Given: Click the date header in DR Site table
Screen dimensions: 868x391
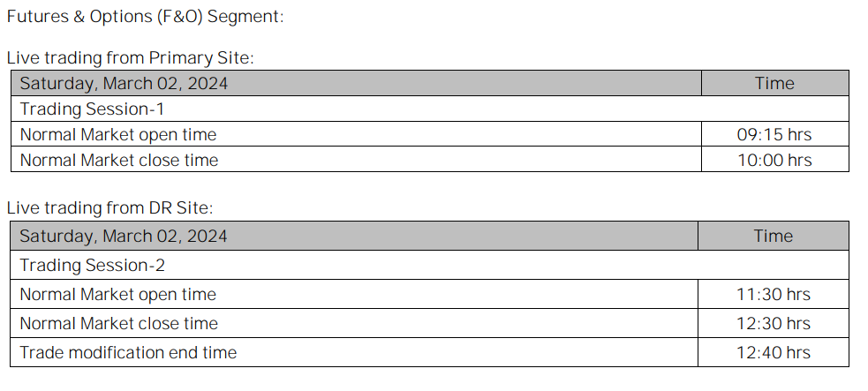Looking at the screenshot, I should click(x=124, y=236).
